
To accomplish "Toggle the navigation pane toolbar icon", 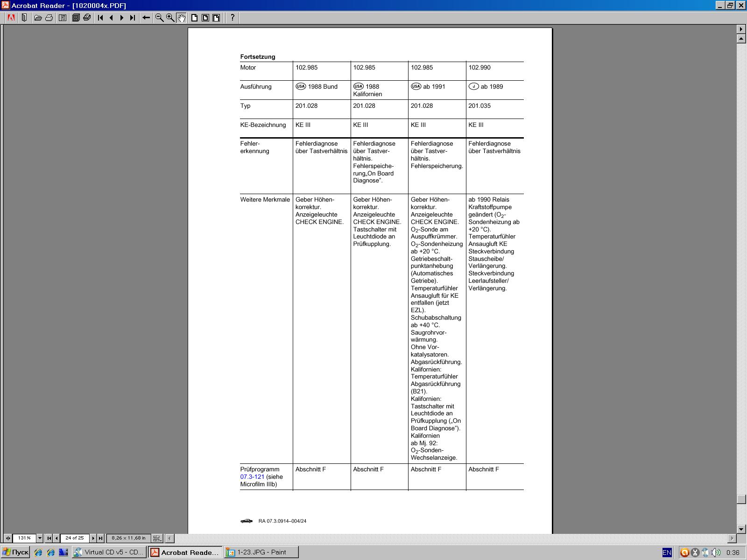I will point(24,18).
